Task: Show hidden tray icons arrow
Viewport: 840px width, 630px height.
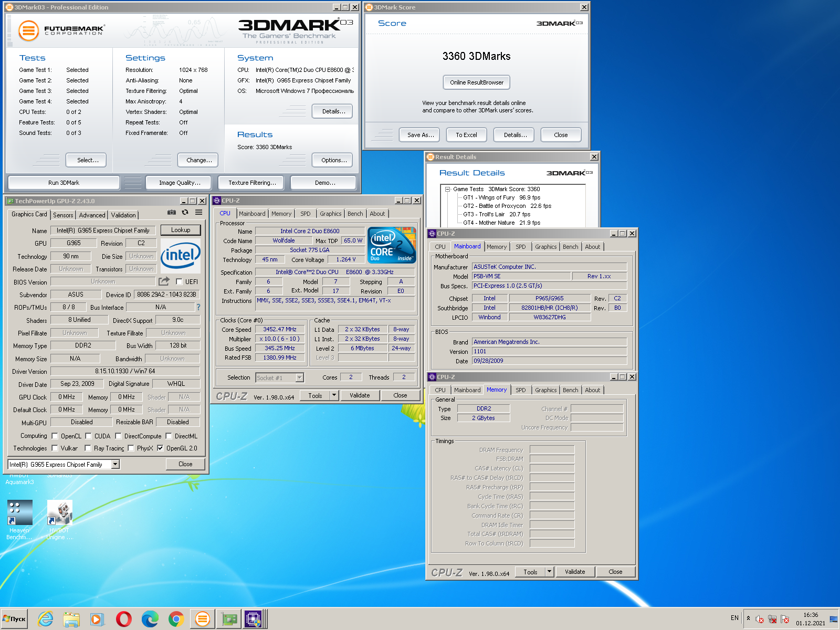Action: pyautogui.click(x=748, y=618)
